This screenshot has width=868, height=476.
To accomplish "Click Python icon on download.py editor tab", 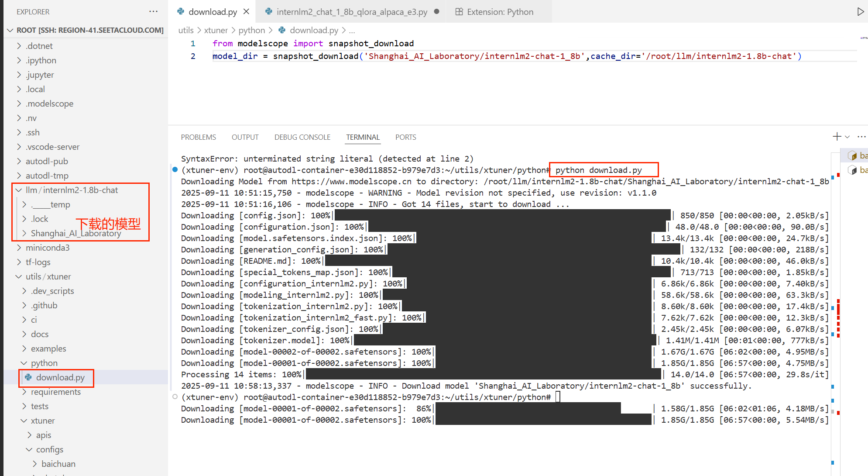I will click(181, 12).
